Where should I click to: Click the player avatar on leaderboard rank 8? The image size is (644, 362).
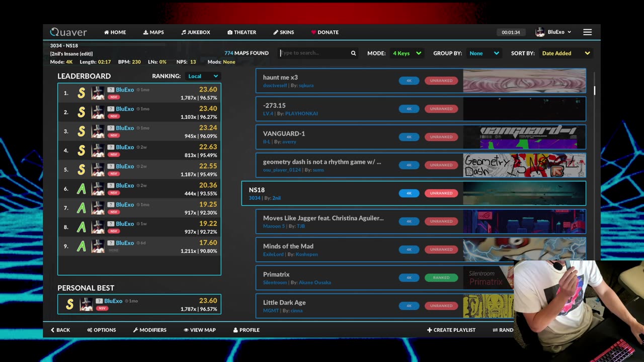[98, 227]
